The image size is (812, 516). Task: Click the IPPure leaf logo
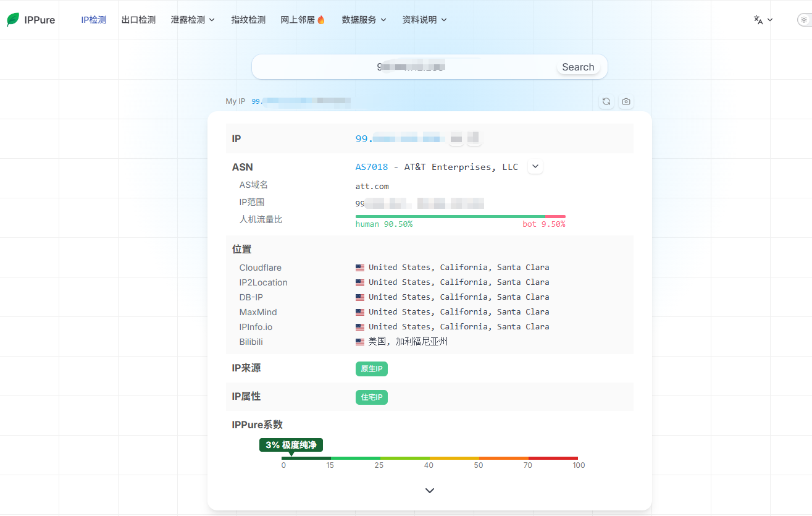(x=13, y=20)
